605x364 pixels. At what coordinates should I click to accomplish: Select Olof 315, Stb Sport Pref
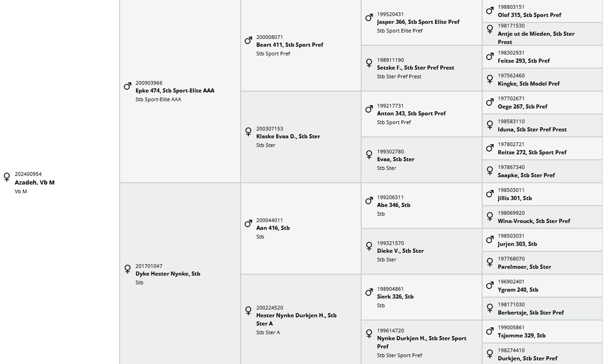click(x=529, y=15)
